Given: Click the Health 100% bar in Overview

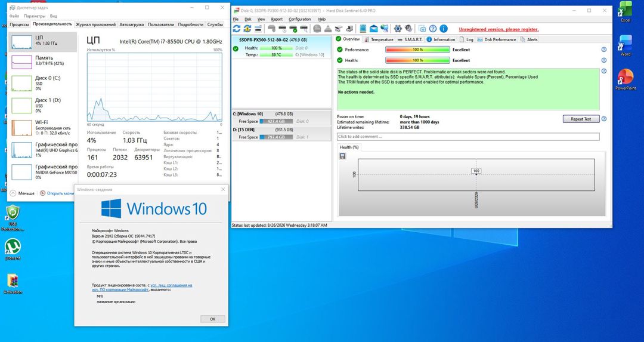Looking at the screenshot, I should pos(417,60).
